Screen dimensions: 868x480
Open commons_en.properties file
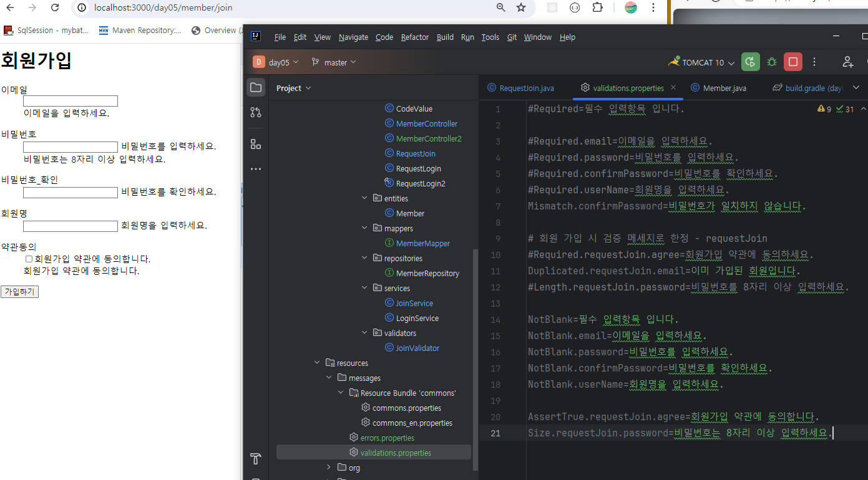(x=412, y=423)
